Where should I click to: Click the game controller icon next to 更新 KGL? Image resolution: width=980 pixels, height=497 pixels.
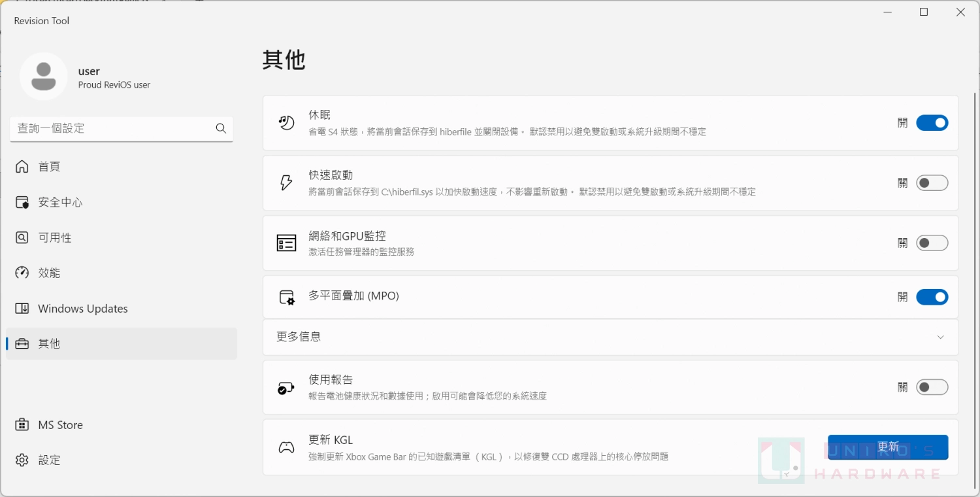coord(286,447)
